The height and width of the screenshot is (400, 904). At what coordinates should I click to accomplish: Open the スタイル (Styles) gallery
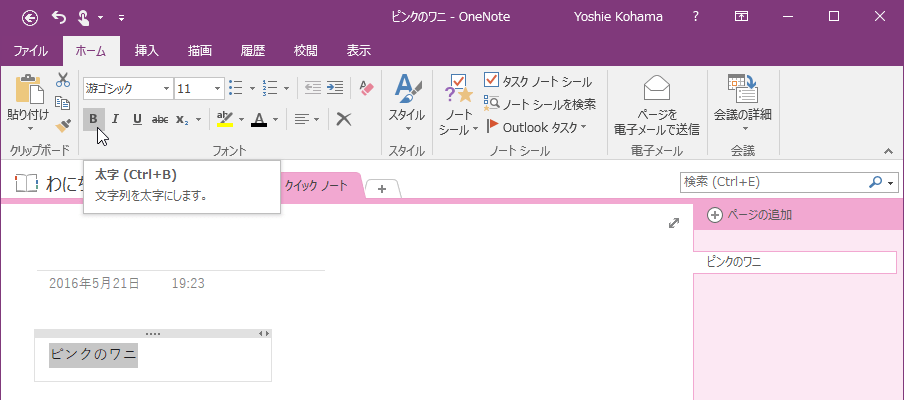point(406,104)
